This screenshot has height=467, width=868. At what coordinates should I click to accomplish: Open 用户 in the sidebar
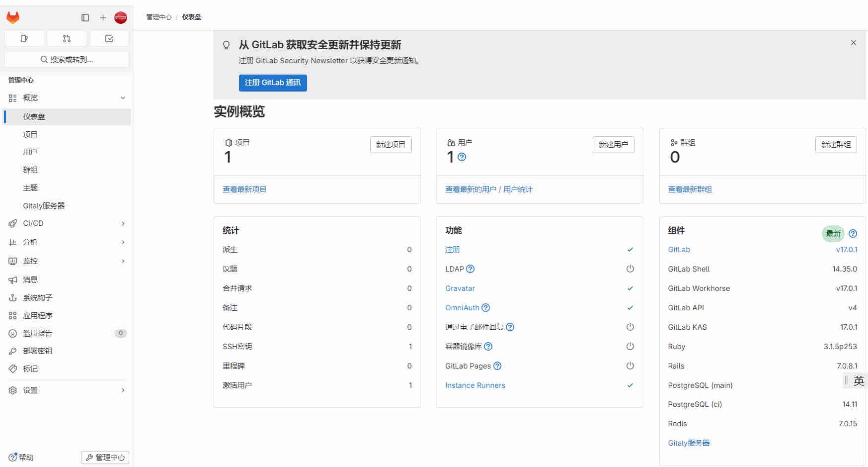coord(30,152)
